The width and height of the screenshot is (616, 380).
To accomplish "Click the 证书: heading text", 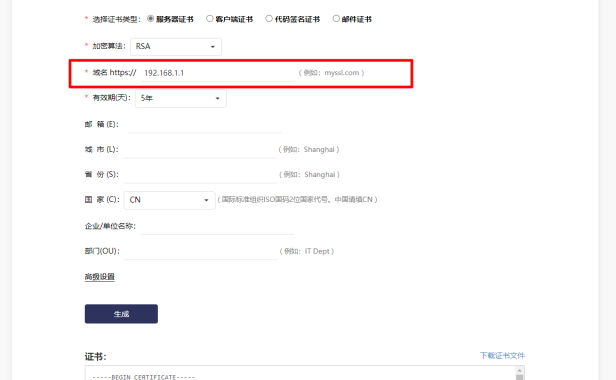I will [95, 356].
